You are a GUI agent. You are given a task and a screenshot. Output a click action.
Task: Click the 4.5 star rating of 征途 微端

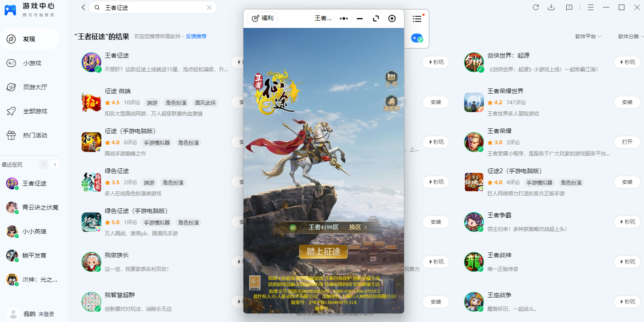pyautogui.click(x=112, y=103)
